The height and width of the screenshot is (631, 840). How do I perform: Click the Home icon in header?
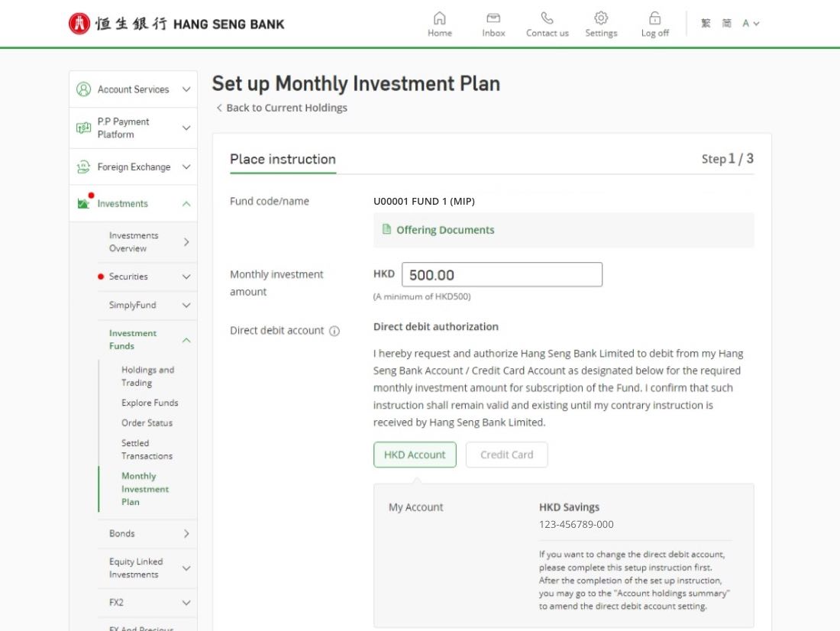[439, 18]
